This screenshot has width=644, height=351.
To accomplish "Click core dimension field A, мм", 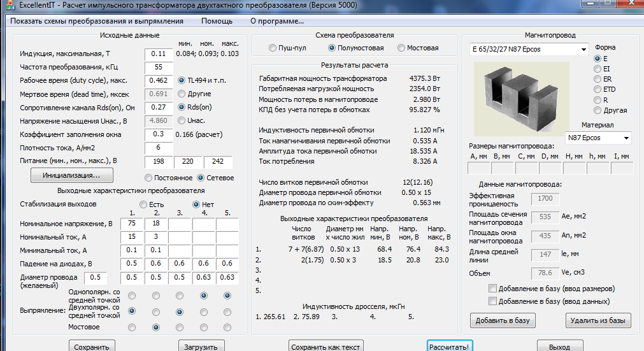I will tap(479, 168).
